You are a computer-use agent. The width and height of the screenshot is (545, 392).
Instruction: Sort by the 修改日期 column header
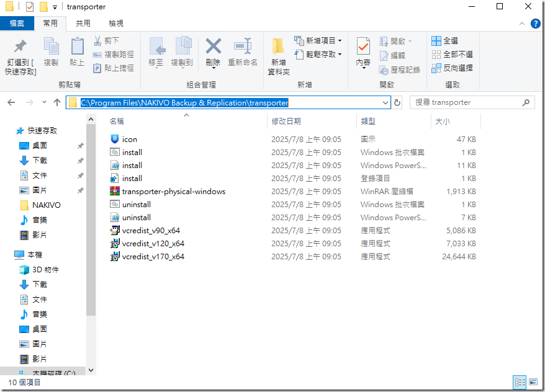tap(286, 121)
